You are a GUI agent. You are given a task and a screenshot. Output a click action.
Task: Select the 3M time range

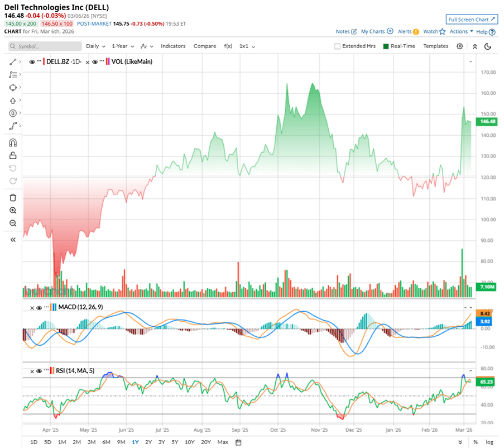(92, 442)
